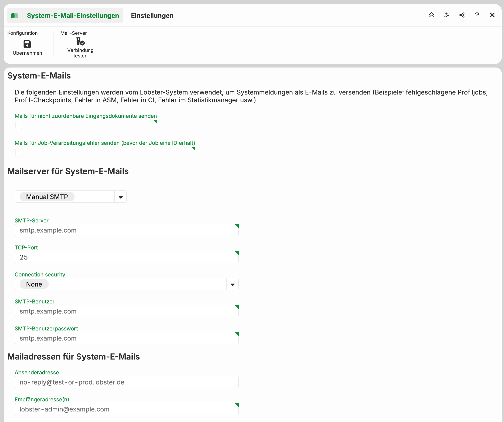This screenshot has height=422, width=504.
Task: Click the Verbindung testen button label
Action: point(80,53)
